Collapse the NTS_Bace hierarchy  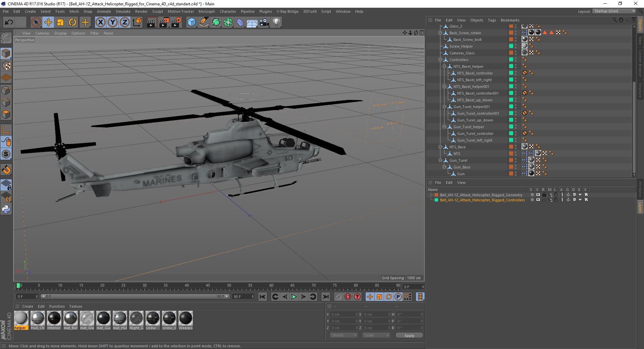(x=440, y=147)
